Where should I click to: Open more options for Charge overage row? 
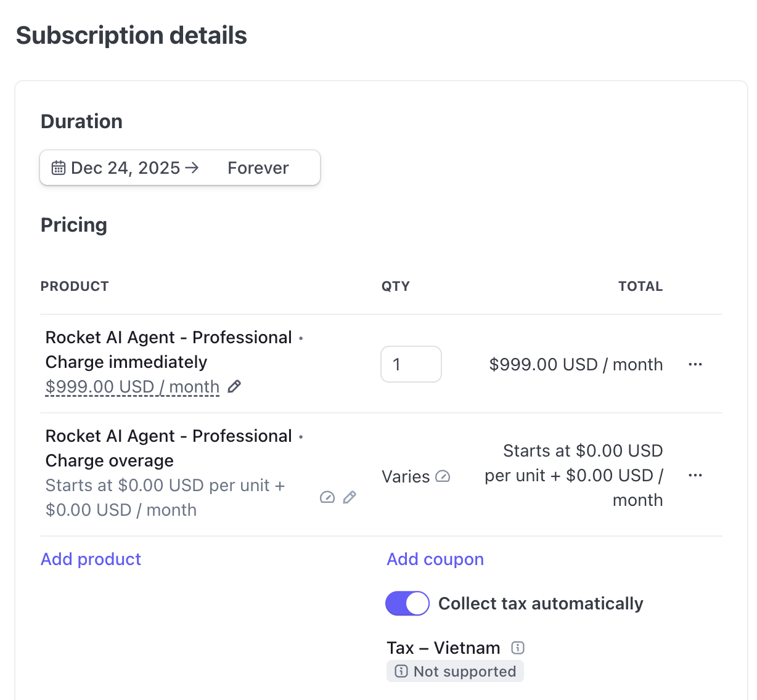click(x=695, y=475)
